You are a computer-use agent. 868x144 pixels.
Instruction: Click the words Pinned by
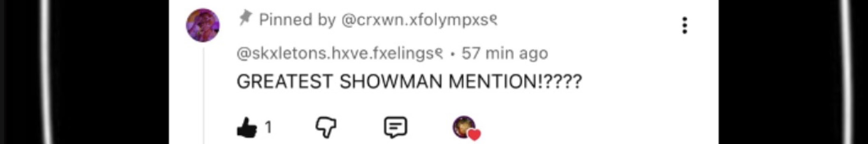coord(297,20)
